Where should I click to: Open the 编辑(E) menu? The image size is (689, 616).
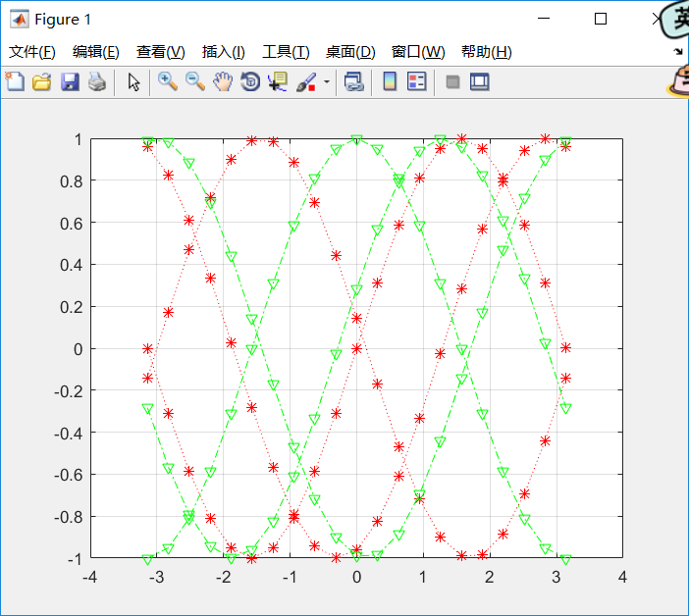96,52
